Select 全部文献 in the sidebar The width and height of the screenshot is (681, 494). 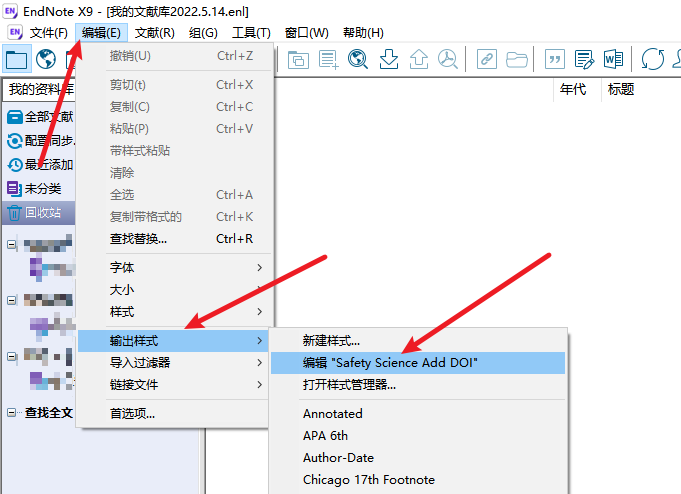(x=49, y=117)
